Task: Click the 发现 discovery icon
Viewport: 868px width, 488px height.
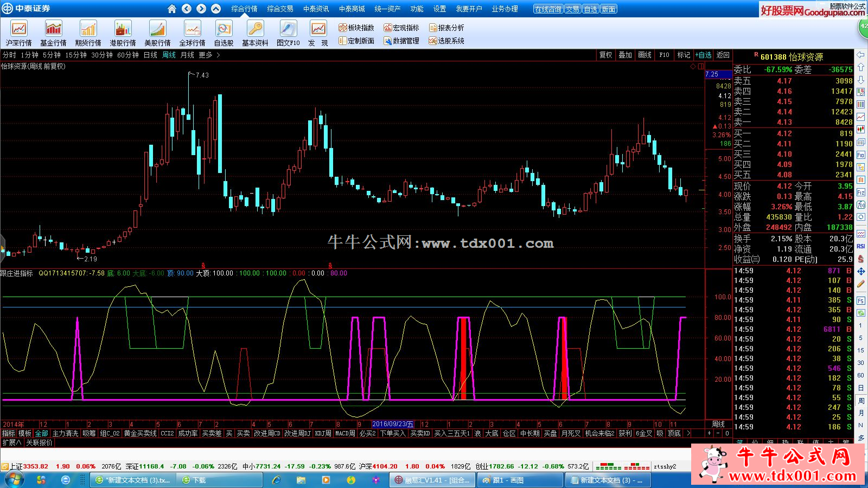Action: click(318, 33)
